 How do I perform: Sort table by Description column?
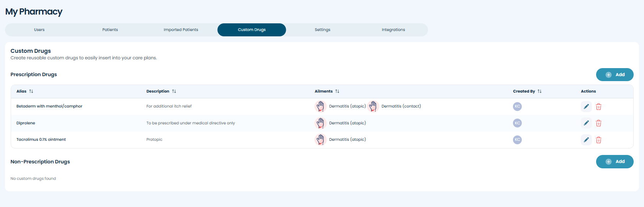(174, 91)
